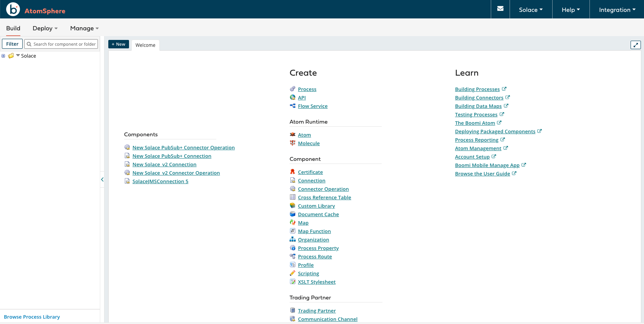This screenshot has width=644, height=324.
Task: Click the Process icon under Create
Action: pos(293,89)
